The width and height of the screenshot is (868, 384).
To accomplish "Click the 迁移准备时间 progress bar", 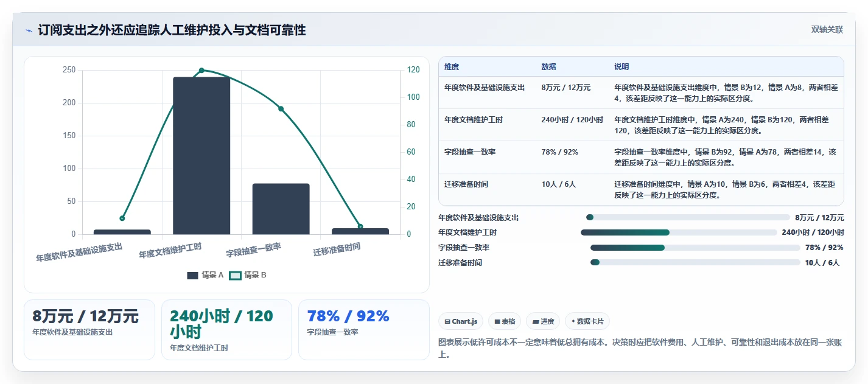I will click(x=695, y=262).
